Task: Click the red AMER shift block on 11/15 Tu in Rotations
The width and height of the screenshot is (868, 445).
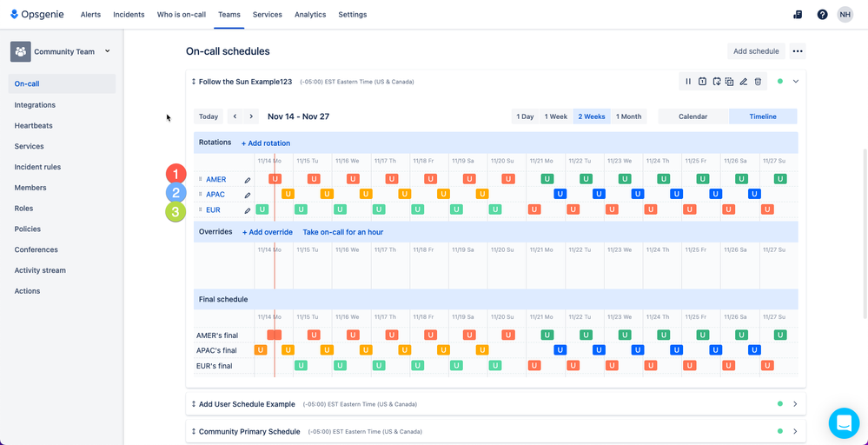Action: [314, 179]
